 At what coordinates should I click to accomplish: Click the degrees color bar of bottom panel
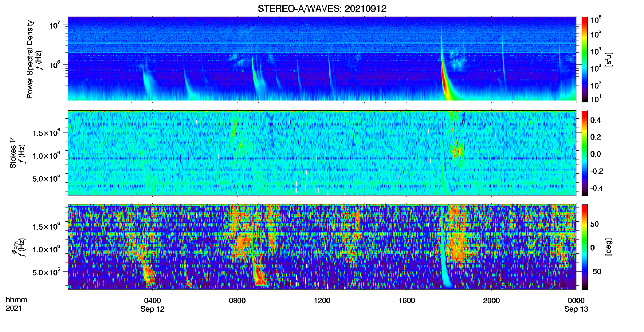tap(585, 247)
